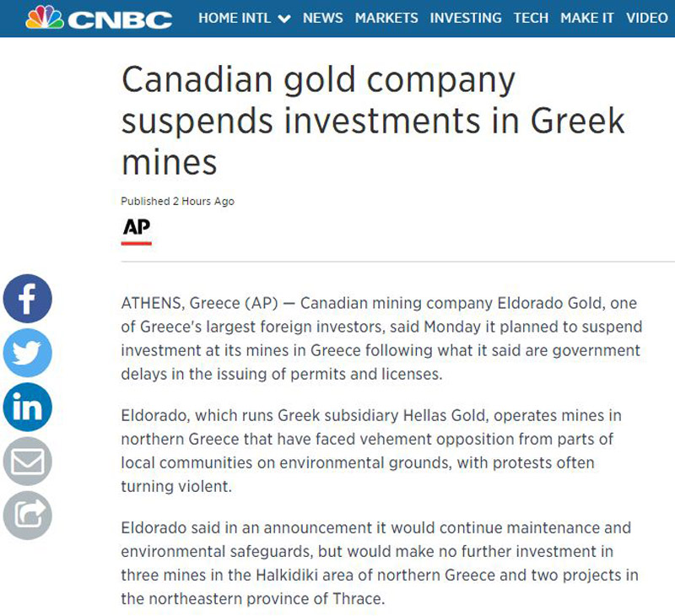Click the CNBC wordmark text
Image resolution: width=675 pixels, height=616 pixels.
point(120,19)
